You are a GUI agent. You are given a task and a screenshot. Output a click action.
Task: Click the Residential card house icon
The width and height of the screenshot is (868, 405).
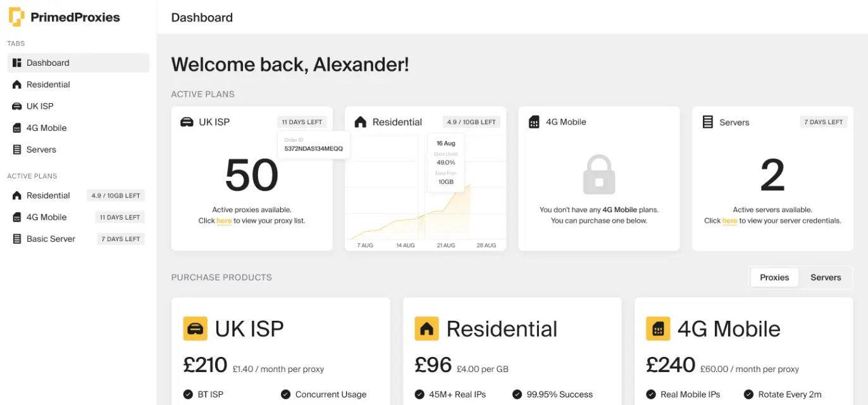pyautogui.click(x=361, y=122)
